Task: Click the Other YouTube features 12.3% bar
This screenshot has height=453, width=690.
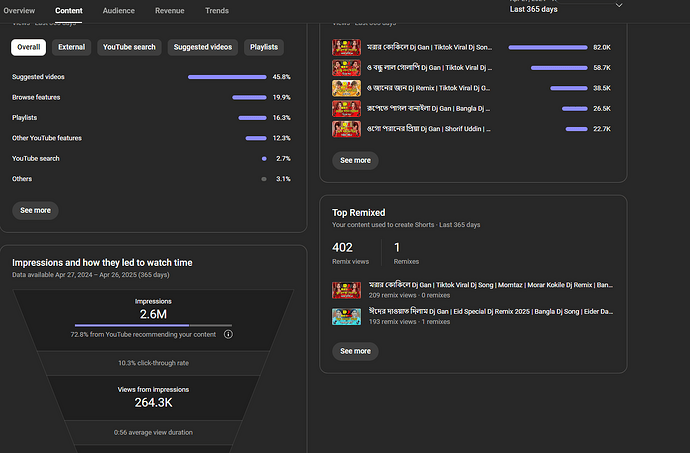Action: pyautogui.click(x=256, y=138)
